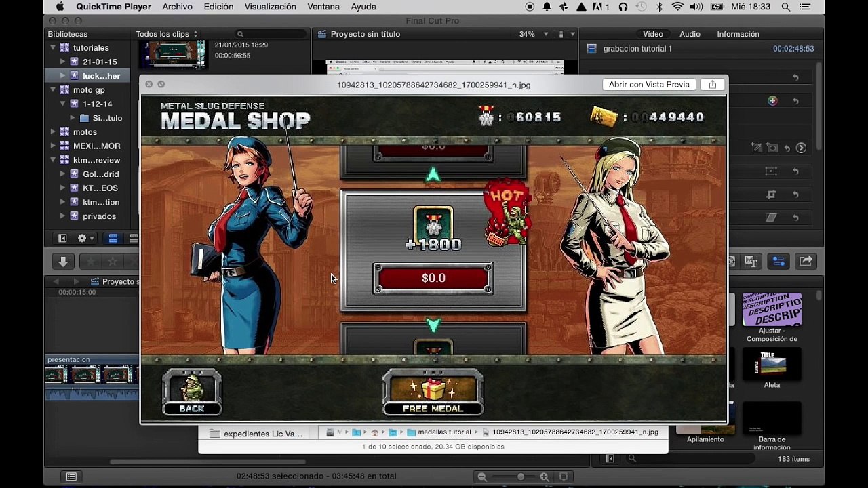868x488 pixels.
Task: Open the Visualización menu
Action: tap(270, 7)
